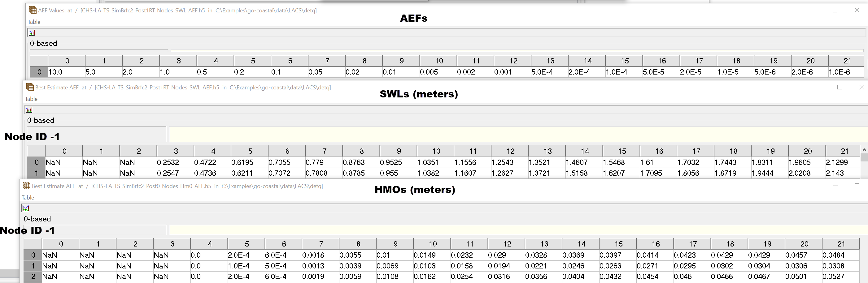Select HMO cell with value 0.0108
The height and width of the screenshot is (283, 868).
395,276
